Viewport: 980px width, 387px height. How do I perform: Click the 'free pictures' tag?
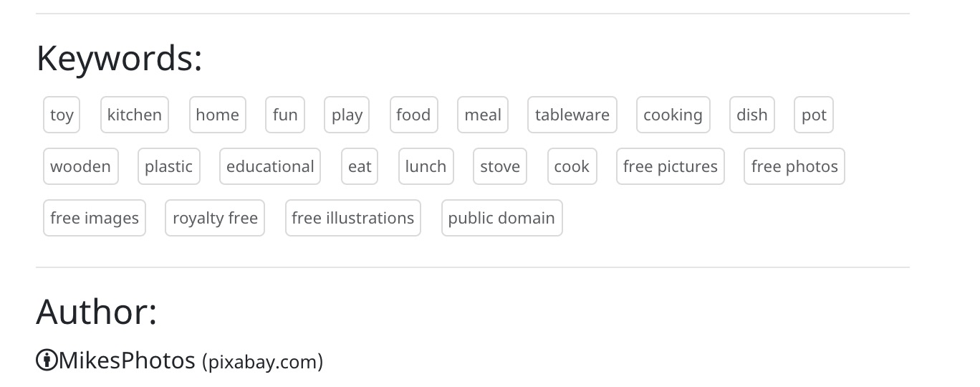pos(671,166)
